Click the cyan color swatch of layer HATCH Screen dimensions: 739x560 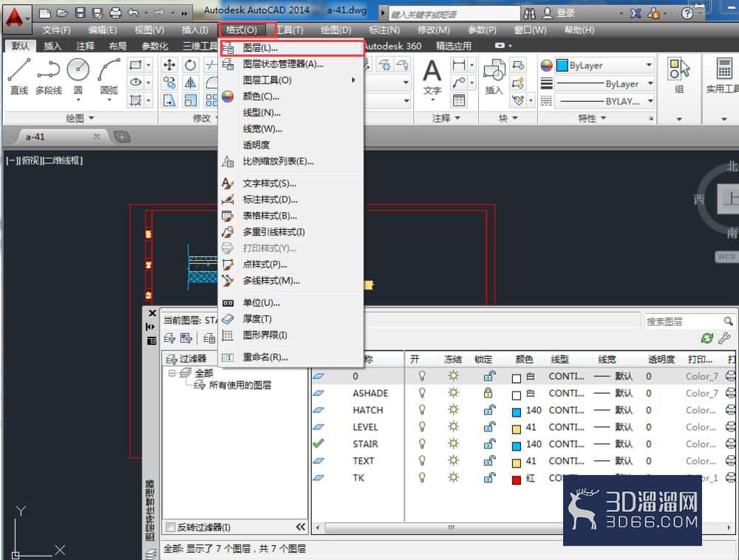coord(517,412)
